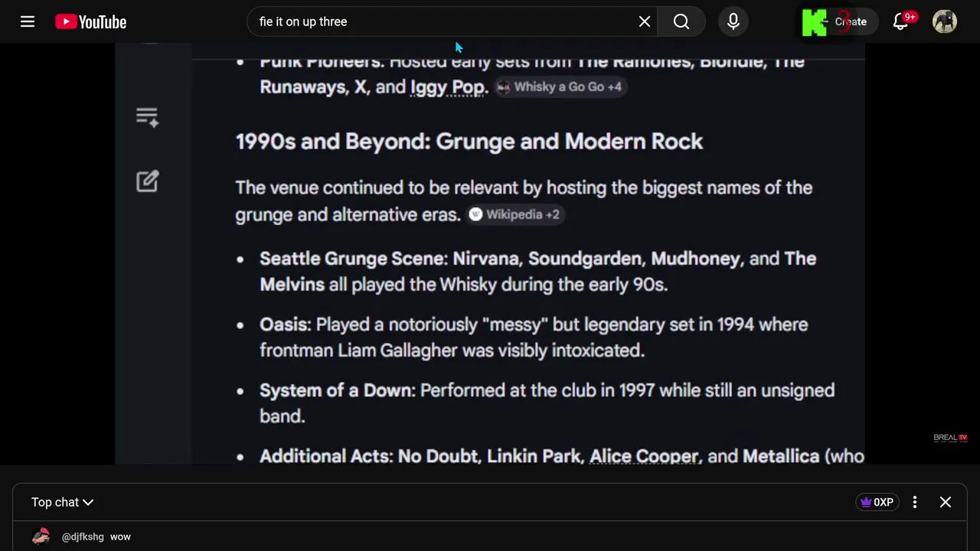Start voice search with microphone icon
Image resolution: width=980 pixels, height=551 pixels.
pyautogui.click(x=733, y=21)
